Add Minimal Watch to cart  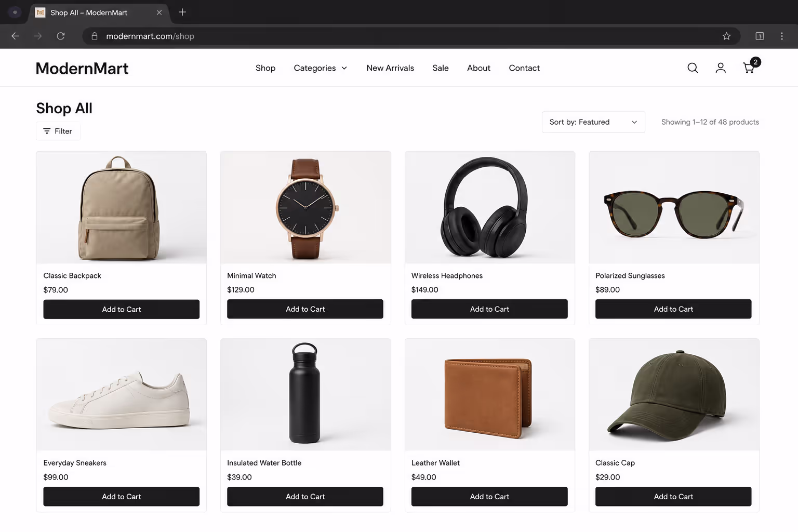click(305, 309)
